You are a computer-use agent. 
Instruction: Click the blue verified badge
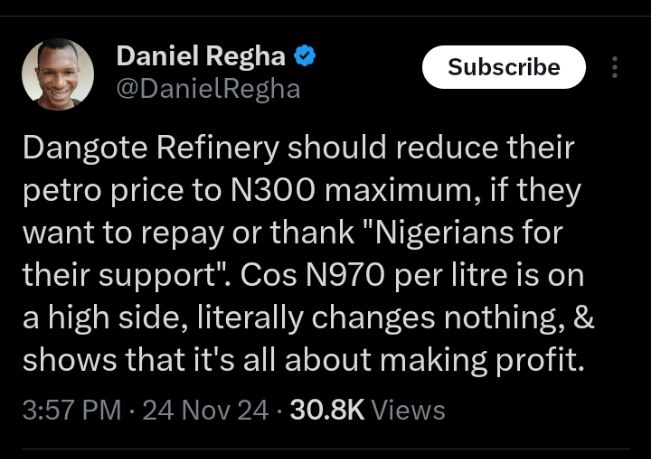306,56
